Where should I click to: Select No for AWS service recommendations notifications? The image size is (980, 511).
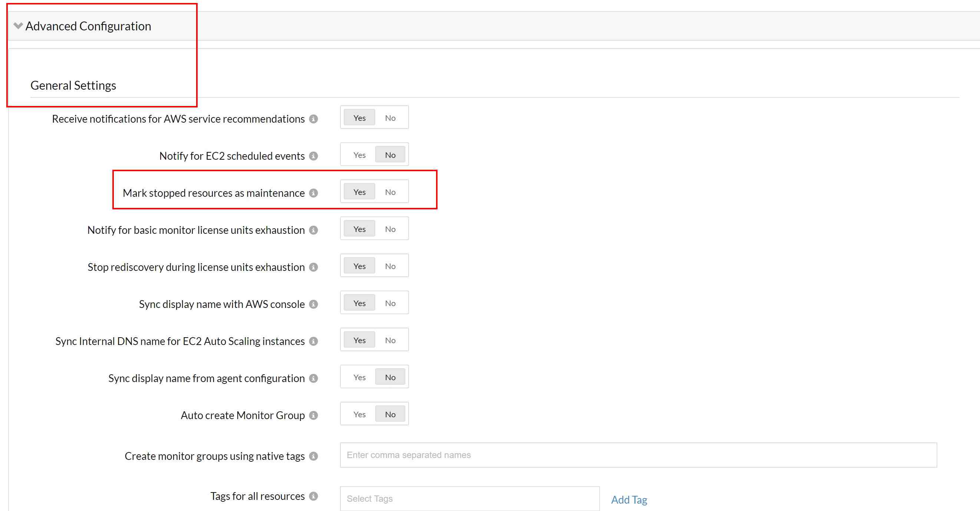390,118
